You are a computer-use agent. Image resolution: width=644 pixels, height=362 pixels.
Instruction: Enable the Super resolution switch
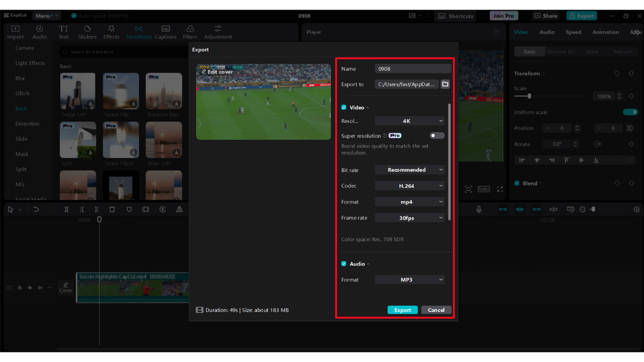pyautogui.click(x=437, y=135)
